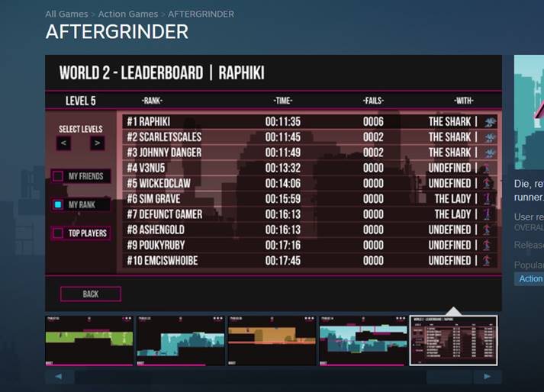Viewport: 544px width, 392px height.
Task: Select previous level with left arrow
Action: pyautogui.click(x=65, y=143)
